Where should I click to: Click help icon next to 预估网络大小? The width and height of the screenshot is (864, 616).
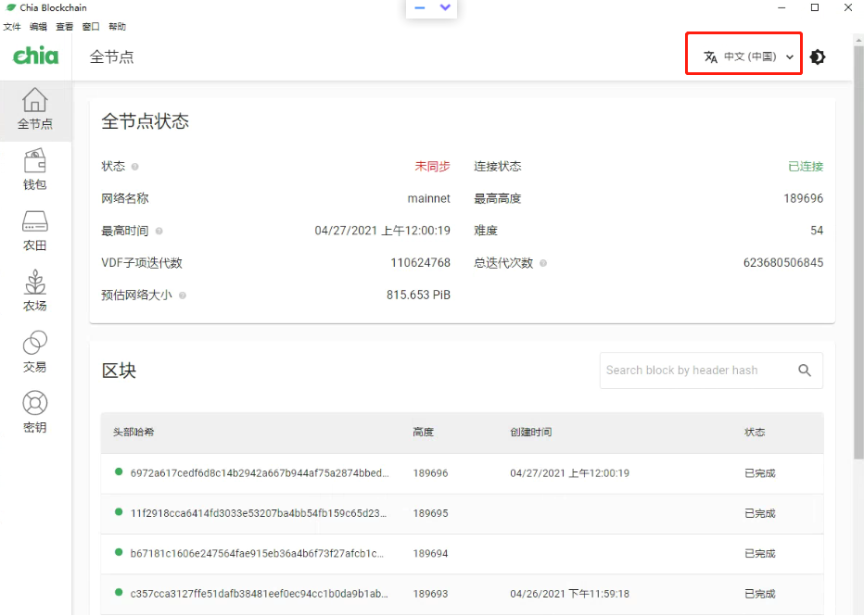click(183, 295)
